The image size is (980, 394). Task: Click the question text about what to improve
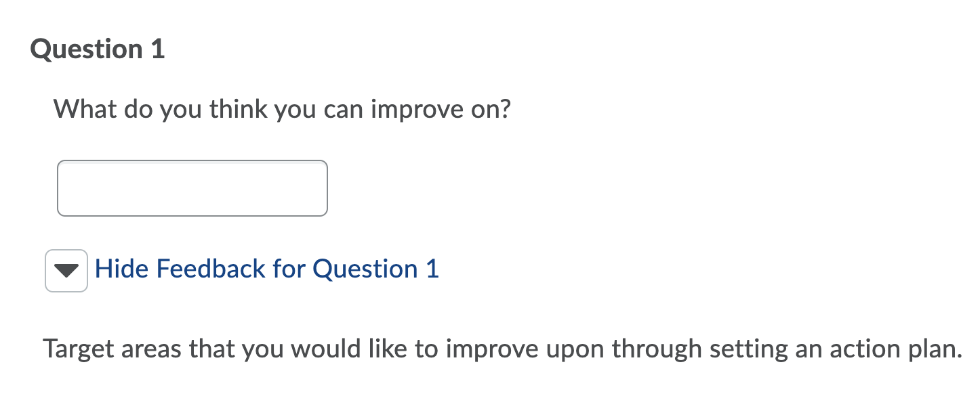click(281, 108)
